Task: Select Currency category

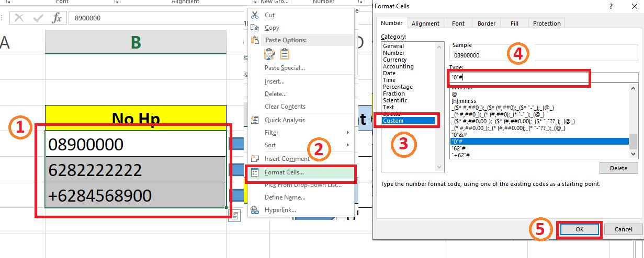Action: point(394,60)
